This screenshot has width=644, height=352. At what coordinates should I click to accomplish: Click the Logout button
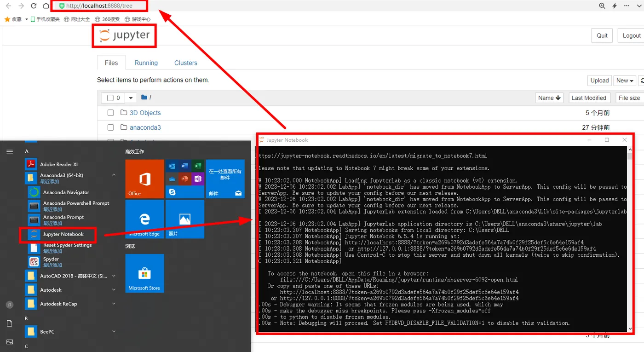(x=631, y=35)
